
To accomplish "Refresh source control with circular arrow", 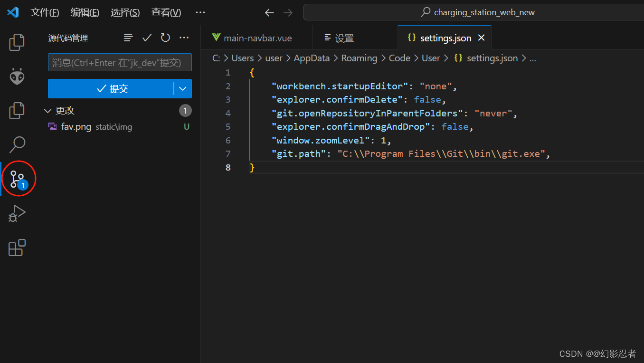I will pyautogui.click(x=165, y=38).
